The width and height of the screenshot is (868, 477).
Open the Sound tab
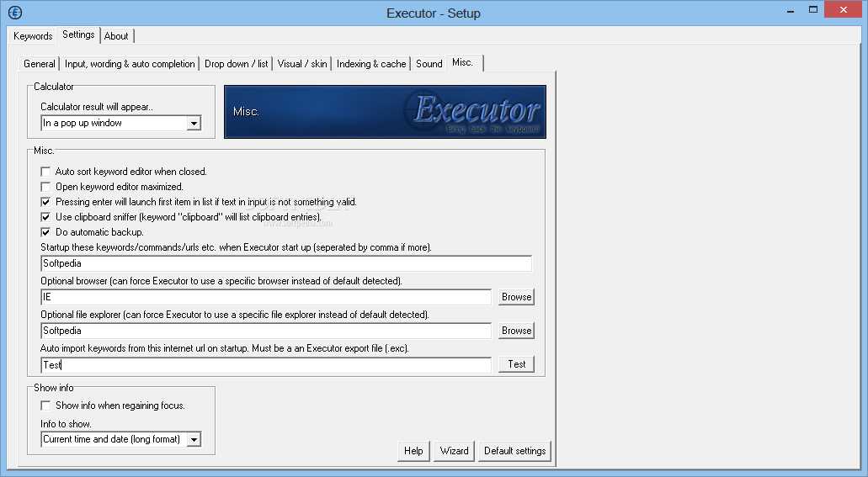pyautogui.click(x=429, y=64)
